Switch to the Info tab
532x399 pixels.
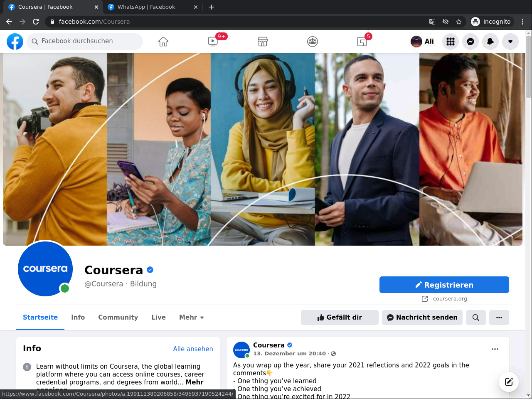click(78, 318)
